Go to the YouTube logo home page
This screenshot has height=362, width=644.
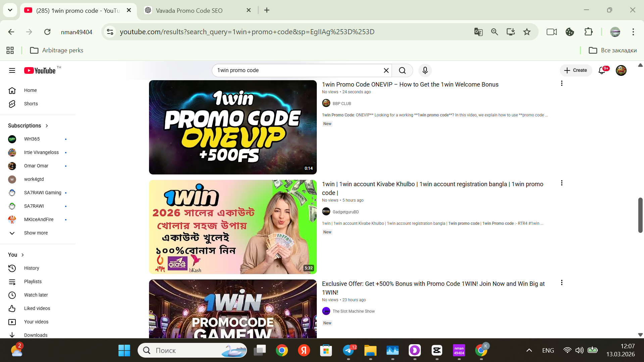[x=40, y=70]
